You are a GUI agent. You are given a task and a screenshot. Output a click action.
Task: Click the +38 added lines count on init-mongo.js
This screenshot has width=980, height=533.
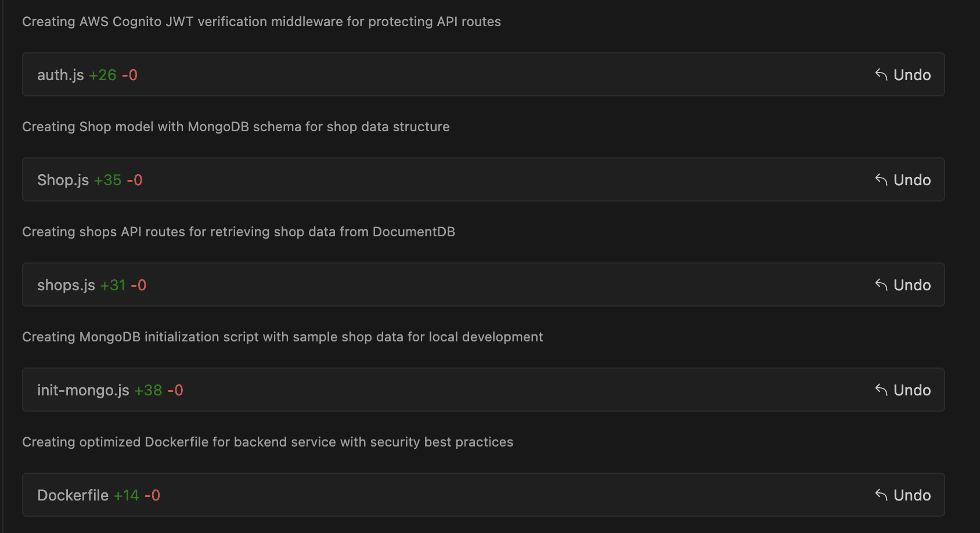(148, 390)
